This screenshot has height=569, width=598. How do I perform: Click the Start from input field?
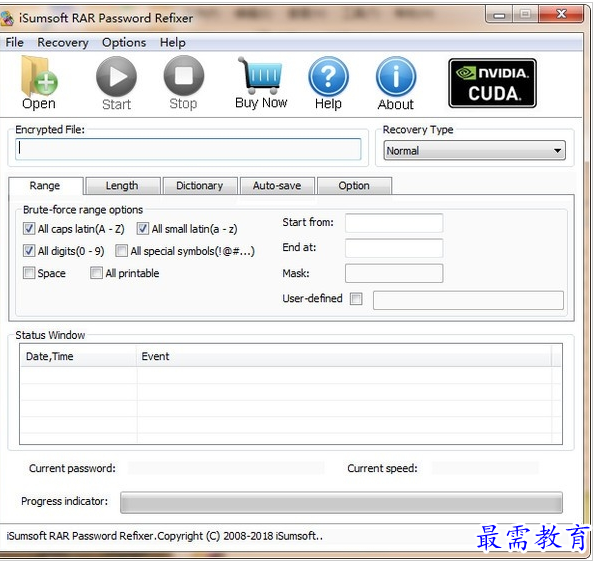(x=394, y=223)
